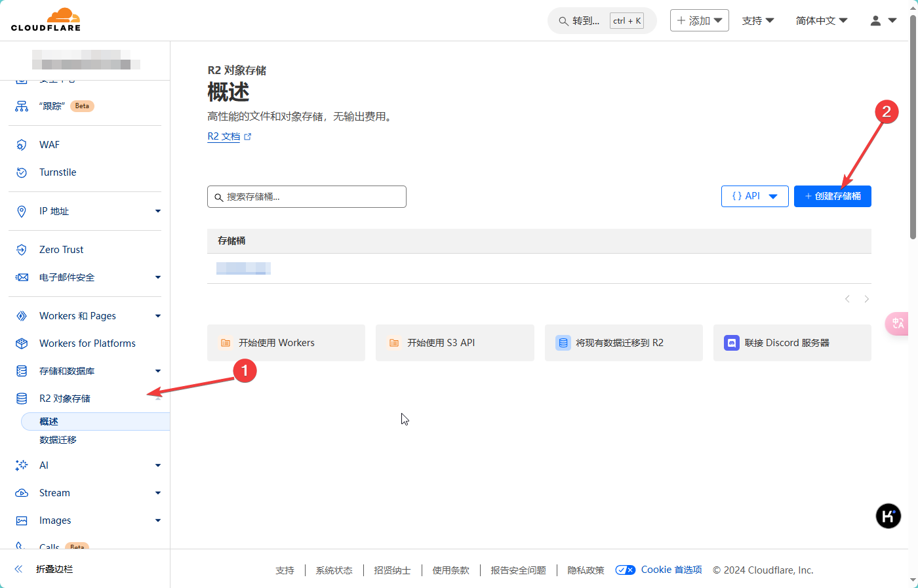Click the Workers for Platforms cube icon
The height and width of the screenshot is (588, 918).
pos(22,343)
